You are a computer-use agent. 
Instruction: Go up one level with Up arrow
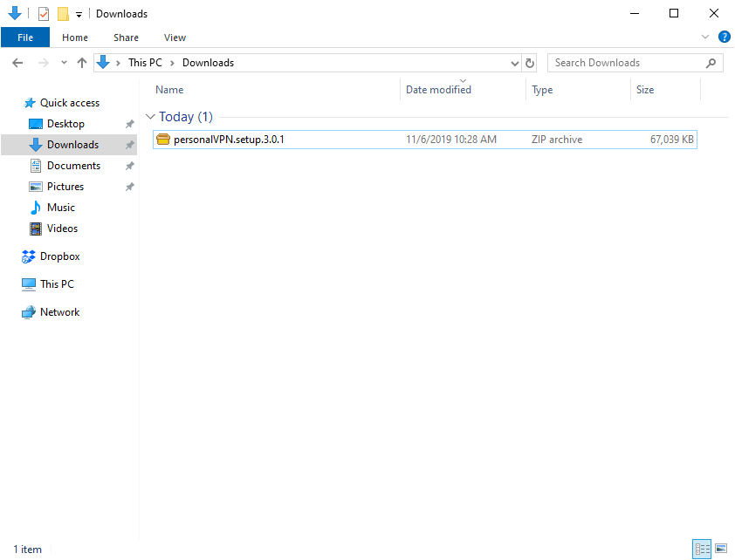[82, 63]
